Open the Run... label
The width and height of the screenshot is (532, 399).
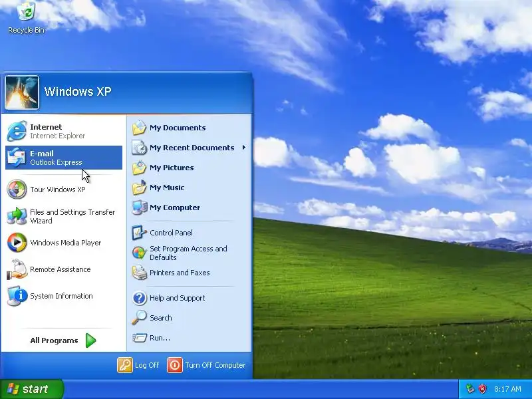coord(160,338)
